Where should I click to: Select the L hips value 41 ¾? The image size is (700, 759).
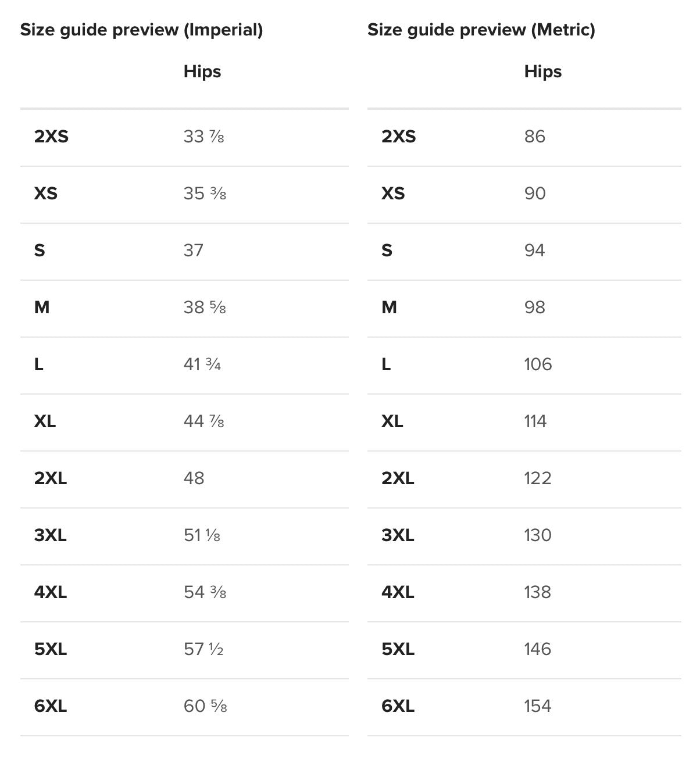(x=202, y=364)
